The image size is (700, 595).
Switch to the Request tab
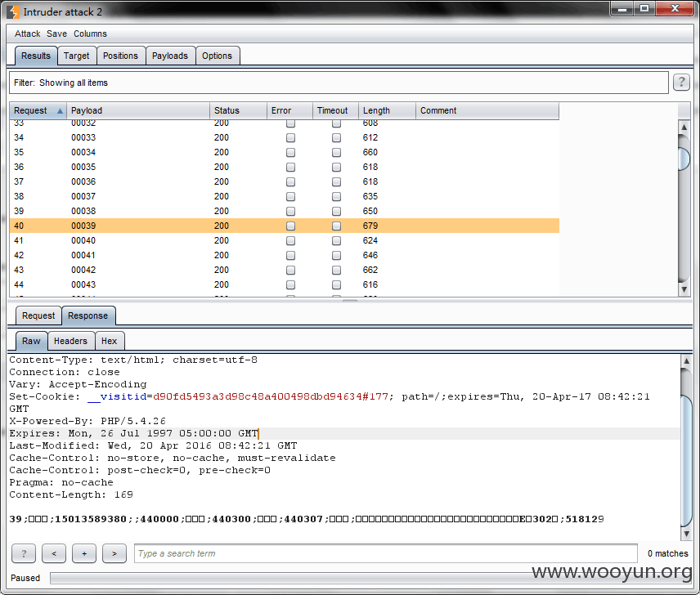click(38, 315)
